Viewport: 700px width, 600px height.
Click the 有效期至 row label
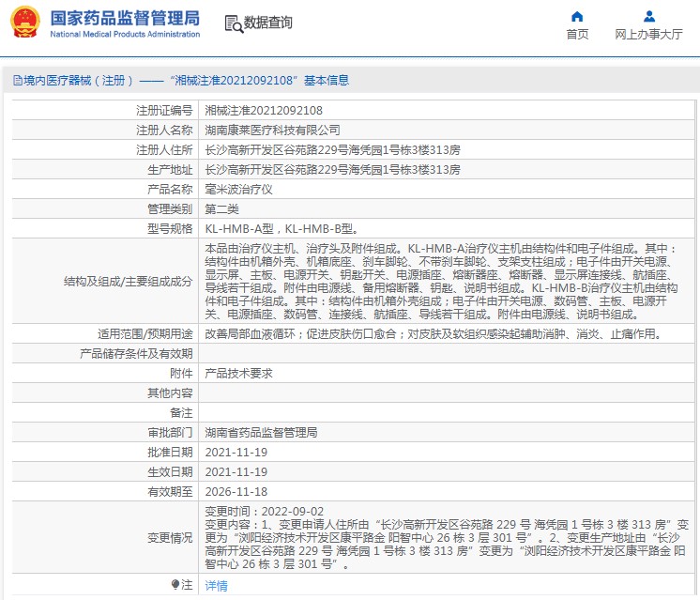[170, 491]
